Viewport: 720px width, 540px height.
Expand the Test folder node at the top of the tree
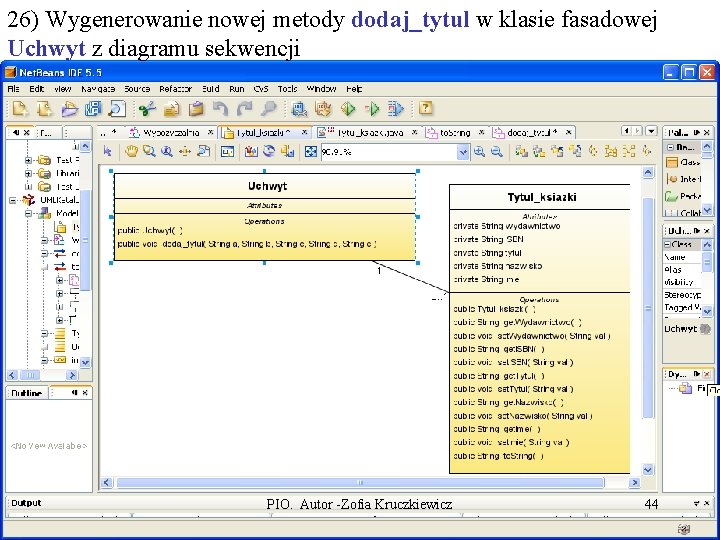[28, 160]
